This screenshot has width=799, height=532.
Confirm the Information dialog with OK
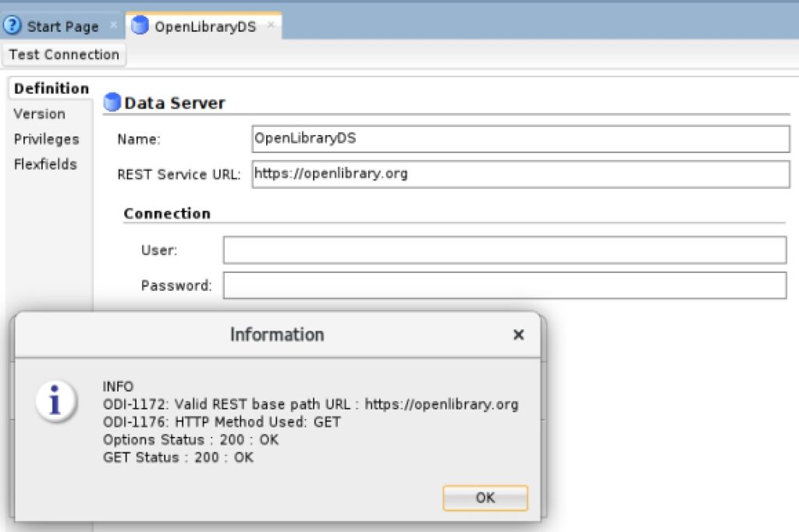pyautogui.click(x=485, y=498)
